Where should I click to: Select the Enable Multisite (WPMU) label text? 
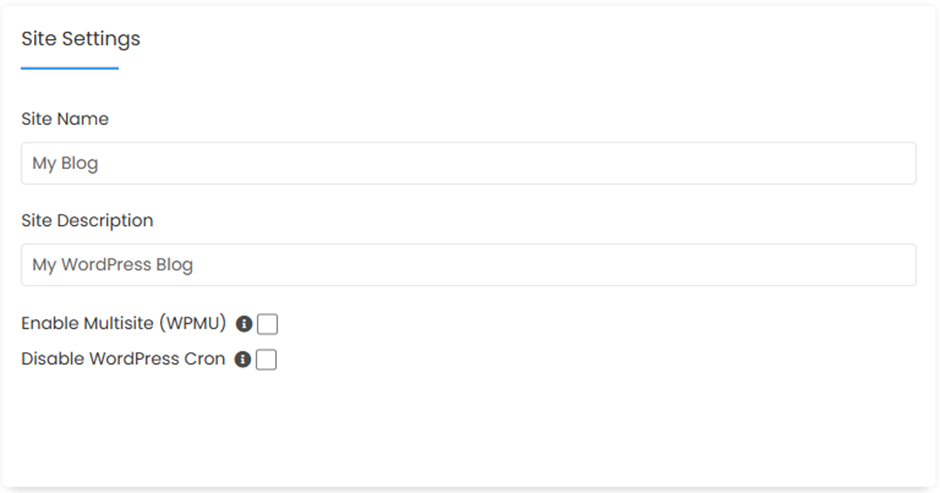(x=123, y=323)
